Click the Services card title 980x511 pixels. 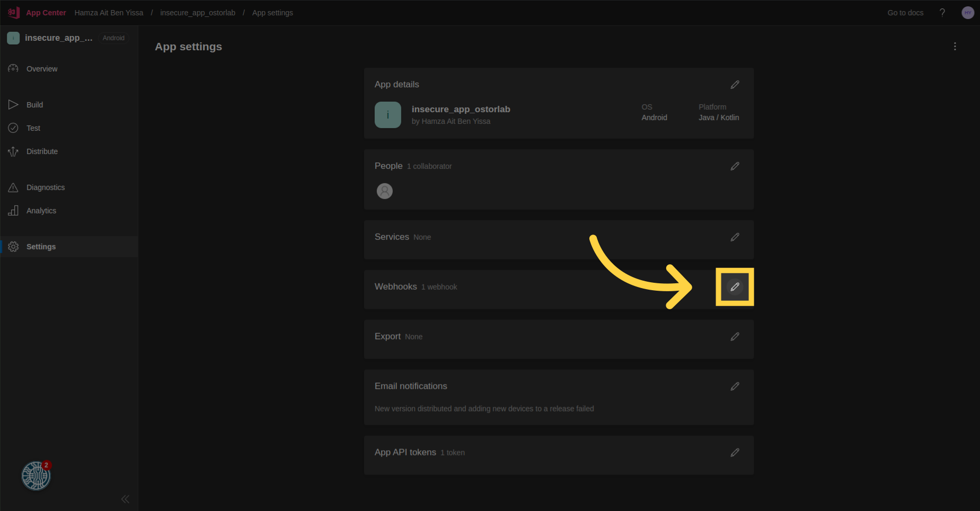click(392, 237)
